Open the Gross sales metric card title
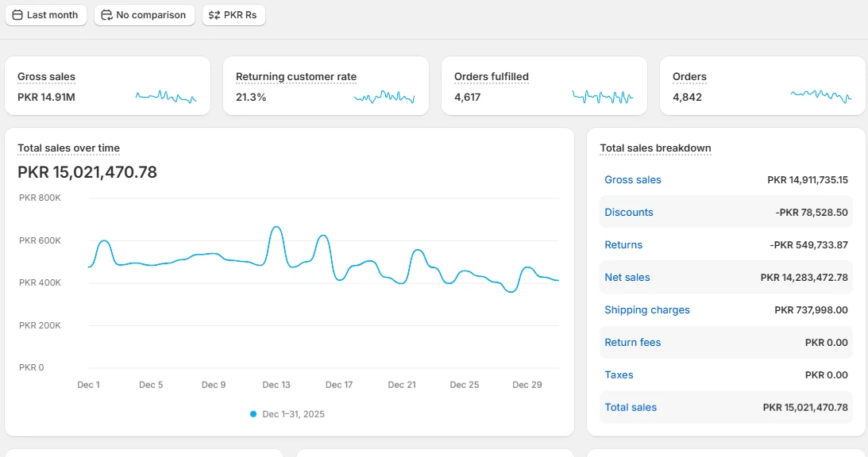Image resolution: width=868 pixels, height=457 pixels. pos(47,77)
